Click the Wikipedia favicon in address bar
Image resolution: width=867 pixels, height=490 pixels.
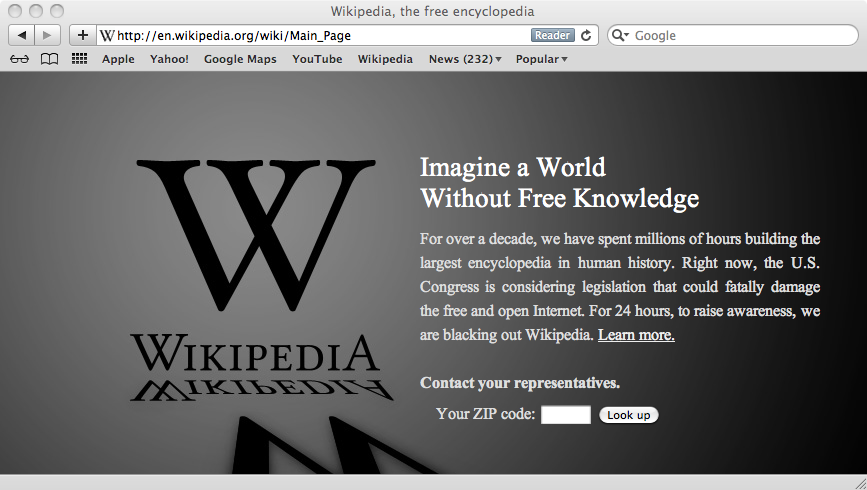point(107,36)
